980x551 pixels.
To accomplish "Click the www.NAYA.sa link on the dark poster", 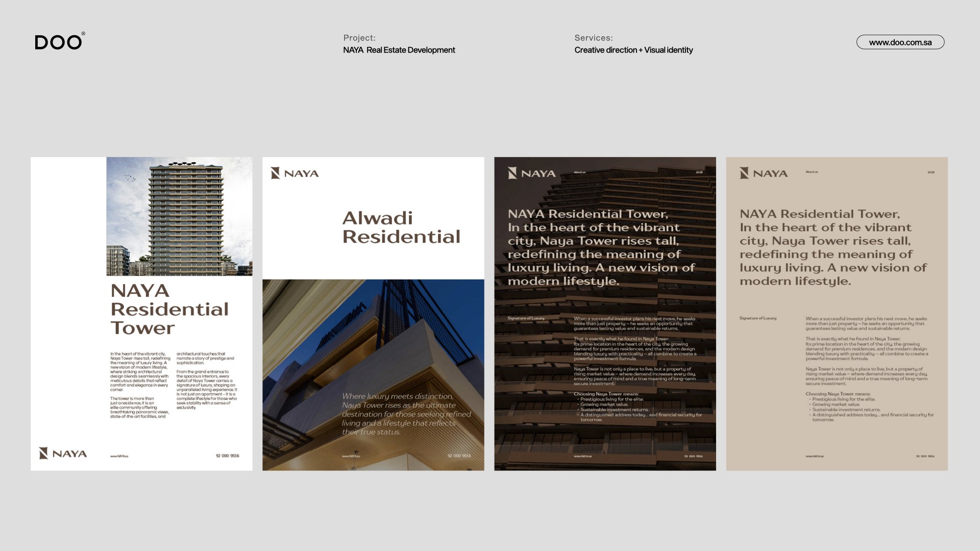I will tap(582, 456).
